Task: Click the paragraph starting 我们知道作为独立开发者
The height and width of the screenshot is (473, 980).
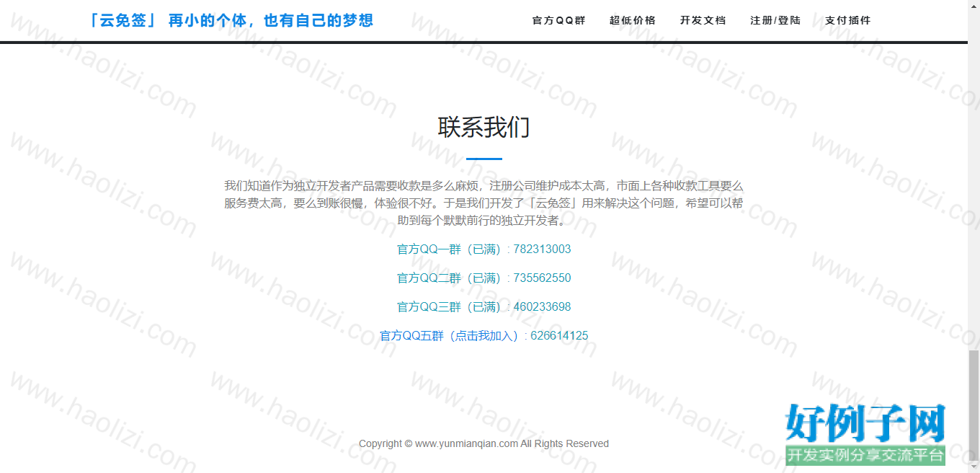Action: (x=484, y=203)
